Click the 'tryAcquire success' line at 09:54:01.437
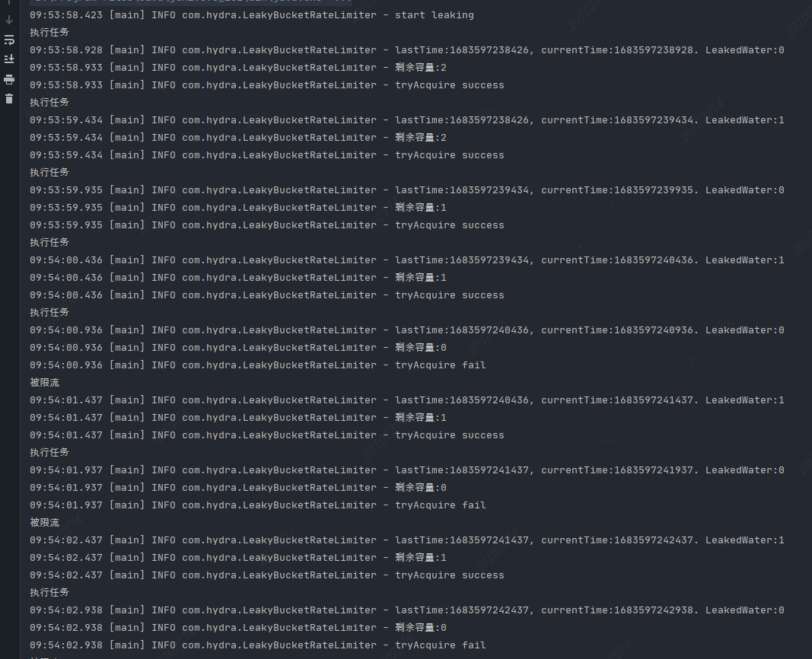This screenshot has width=812, height=659. tap(266, 435)
